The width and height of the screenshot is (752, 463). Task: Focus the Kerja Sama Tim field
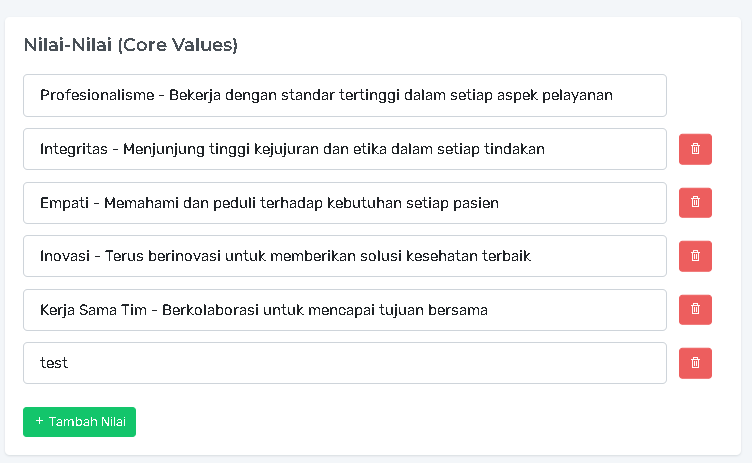(x=344, y=310)
